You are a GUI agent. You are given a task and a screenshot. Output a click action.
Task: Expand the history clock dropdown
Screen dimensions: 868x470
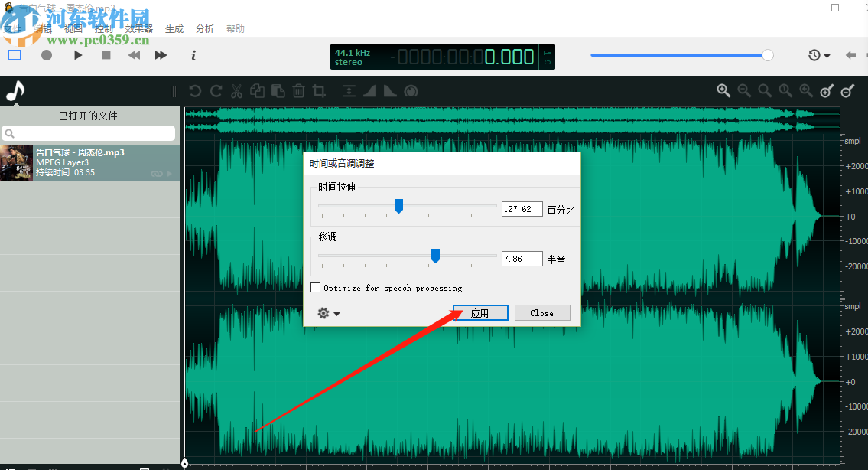(819, 55)
